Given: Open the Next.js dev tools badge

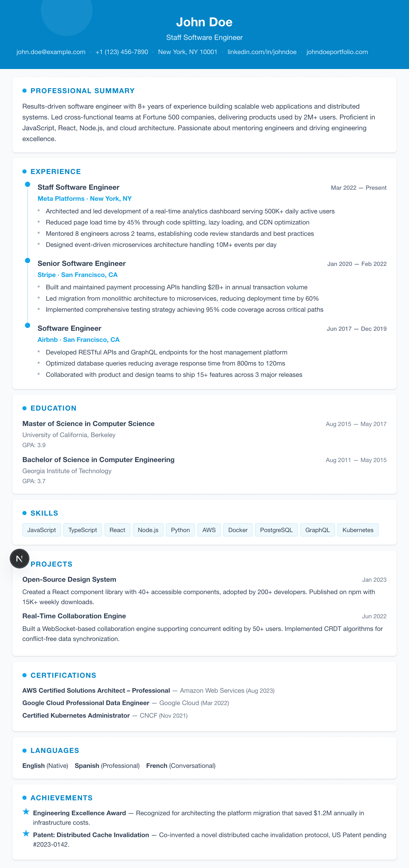Looking at the screenshot, I should 20,558.
